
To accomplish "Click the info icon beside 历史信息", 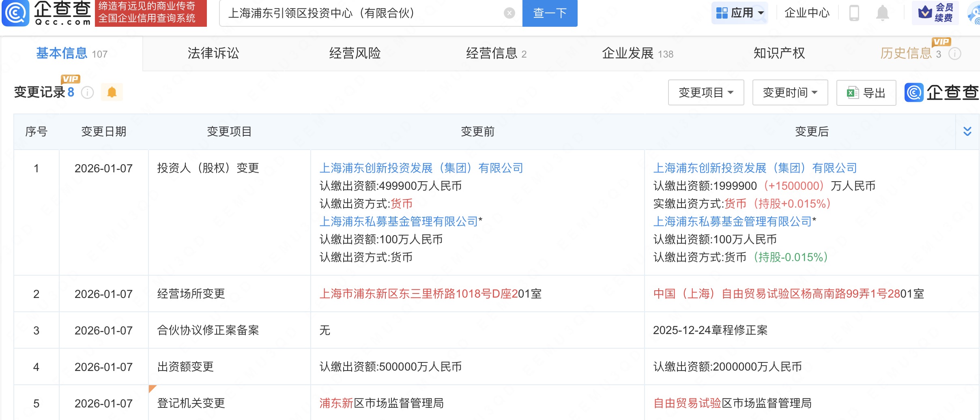I will click(x=955, y=54).
